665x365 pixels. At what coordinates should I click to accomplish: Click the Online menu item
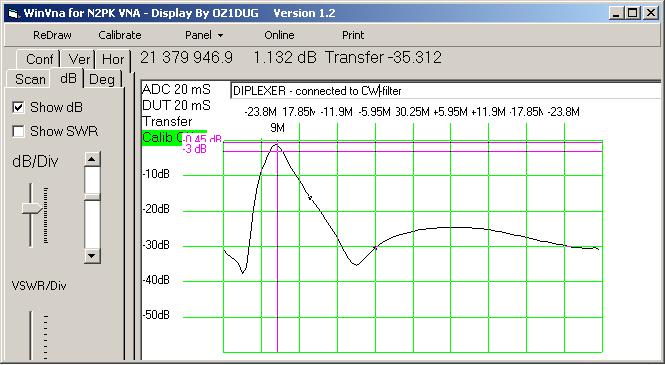[x=279, y=35]
